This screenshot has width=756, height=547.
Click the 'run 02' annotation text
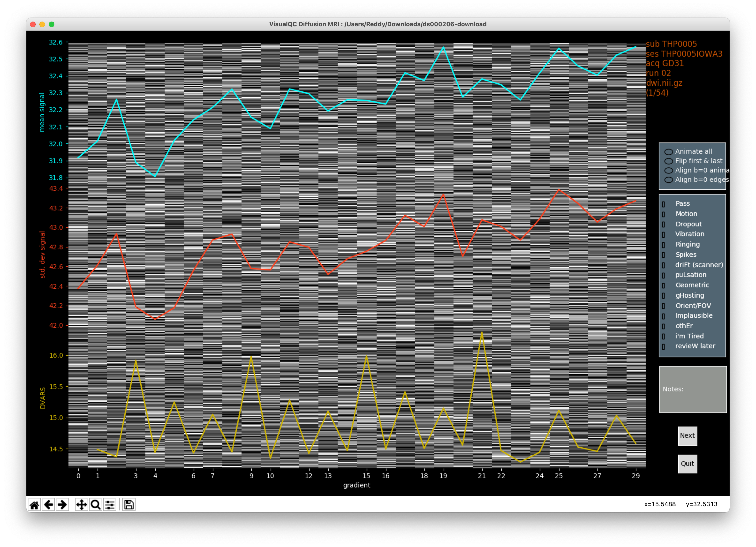[658, 73]
